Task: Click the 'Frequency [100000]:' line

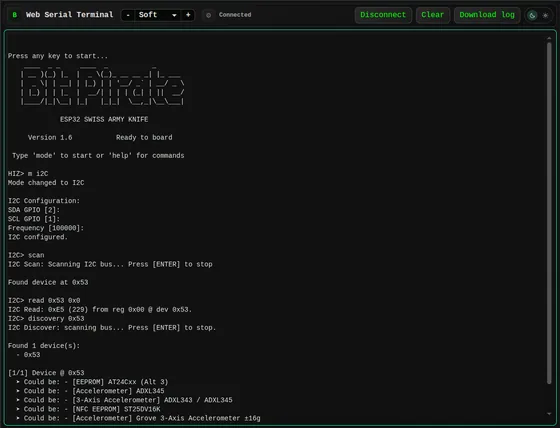Action: pyautogui.click(x=46, y=228)
